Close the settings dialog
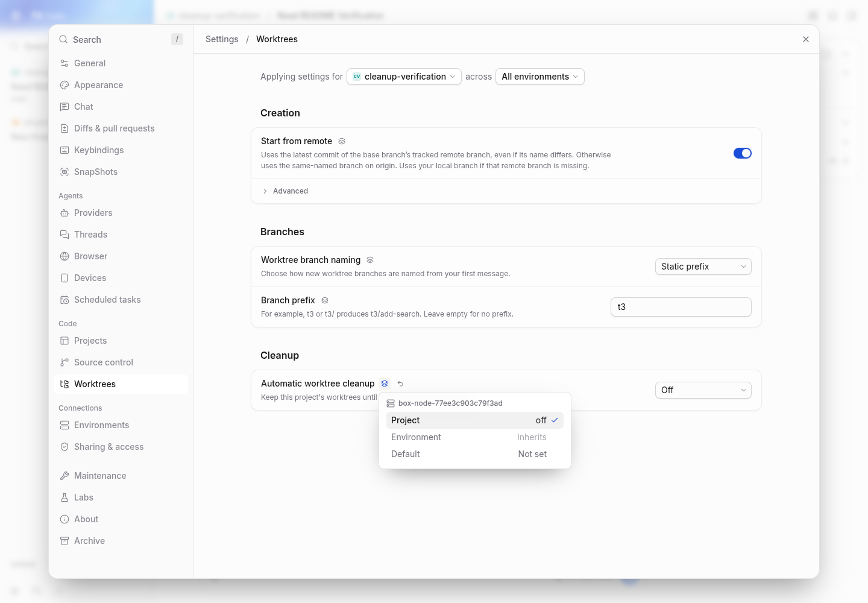 (x=806, y=39)
